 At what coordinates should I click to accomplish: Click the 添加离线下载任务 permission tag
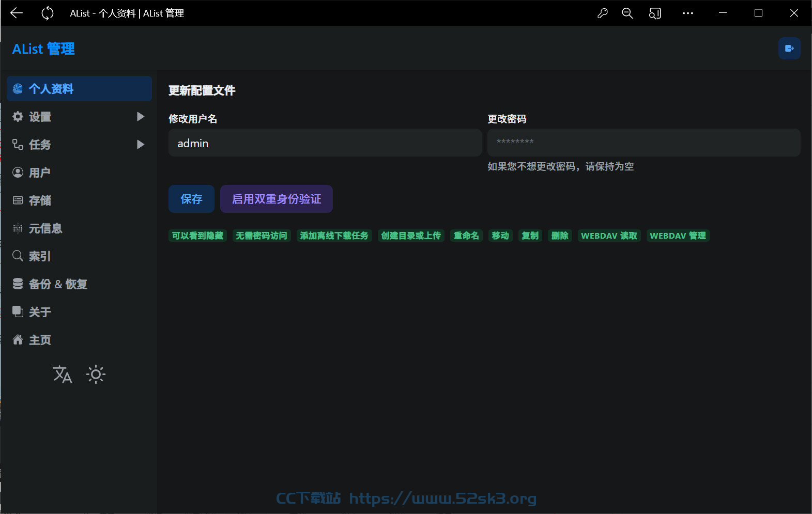pos(334,236)
